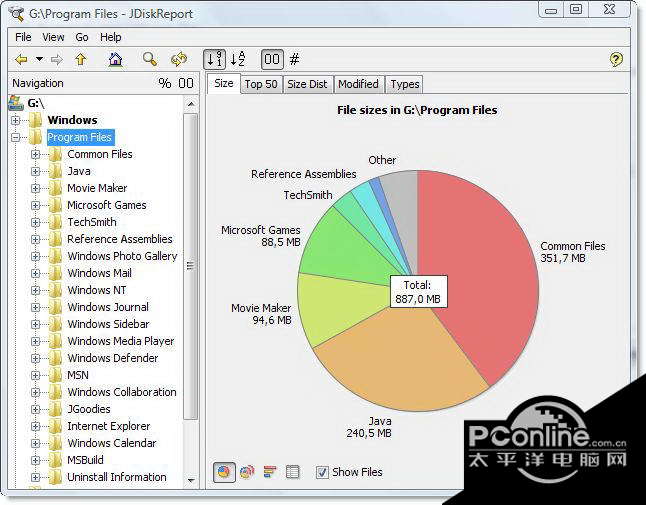Select Windows NT folder
Image resolution: width=646 pixels, height=505 pixels.
point(97,290)
